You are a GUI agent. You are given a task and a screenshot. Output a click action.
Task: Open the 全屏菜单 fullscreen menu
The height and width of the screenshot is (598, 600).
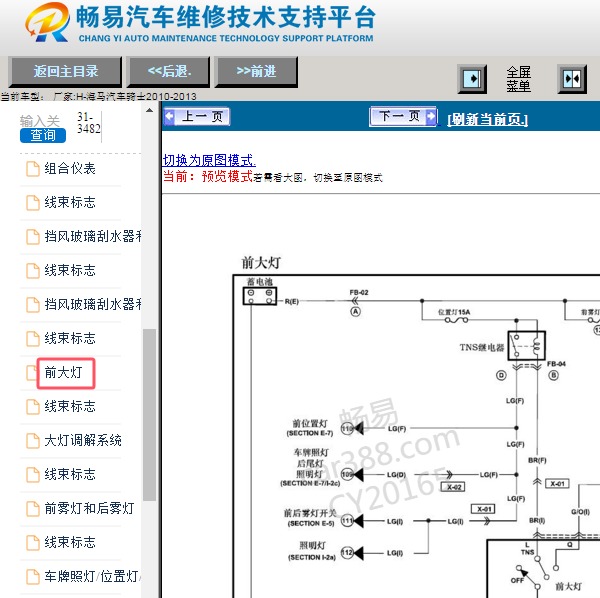(x=518, y=79)
